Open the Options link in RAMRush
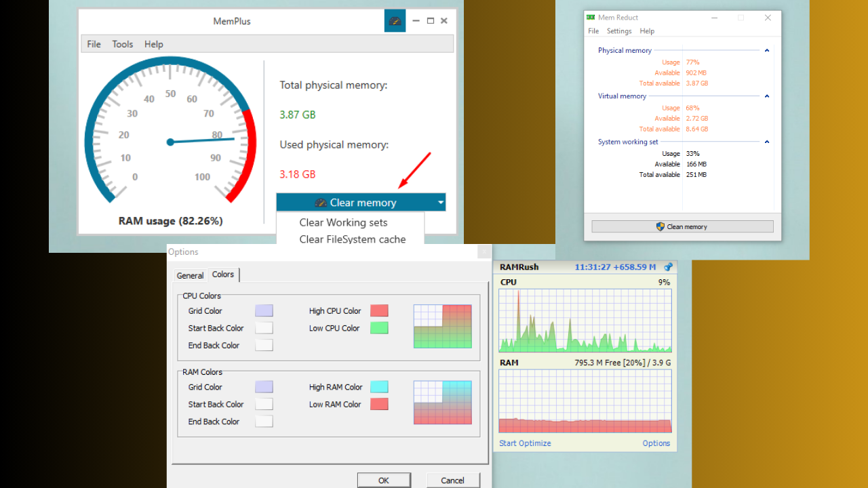This screenshot has height=488, width=868. click(656, 443)
